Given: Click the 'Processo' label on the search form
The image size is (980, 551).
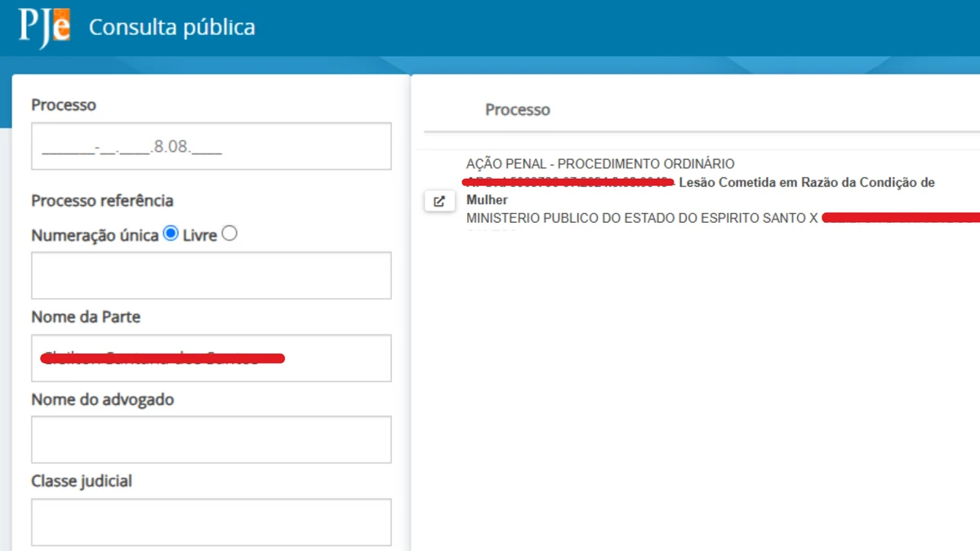Looking at the screenshot, I should click(63, 104).
